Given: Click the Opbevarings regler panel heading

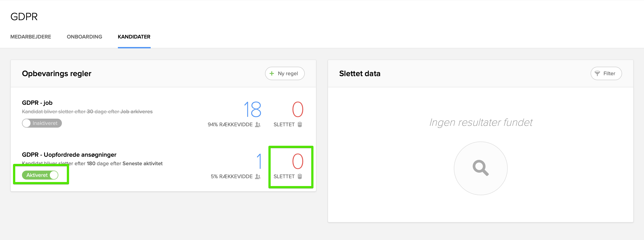Looking at the screenshot, I should coord(57,73).
